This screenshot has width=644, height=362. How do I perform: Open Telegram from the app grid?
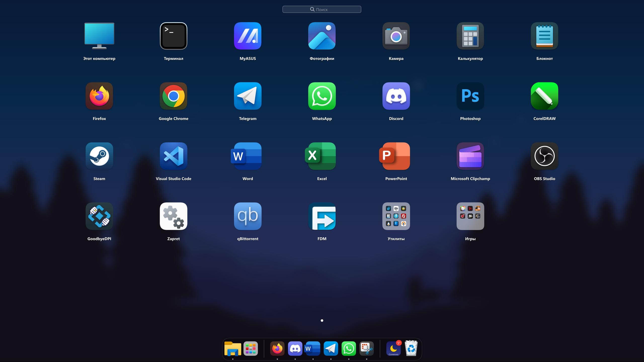(248, 96)
